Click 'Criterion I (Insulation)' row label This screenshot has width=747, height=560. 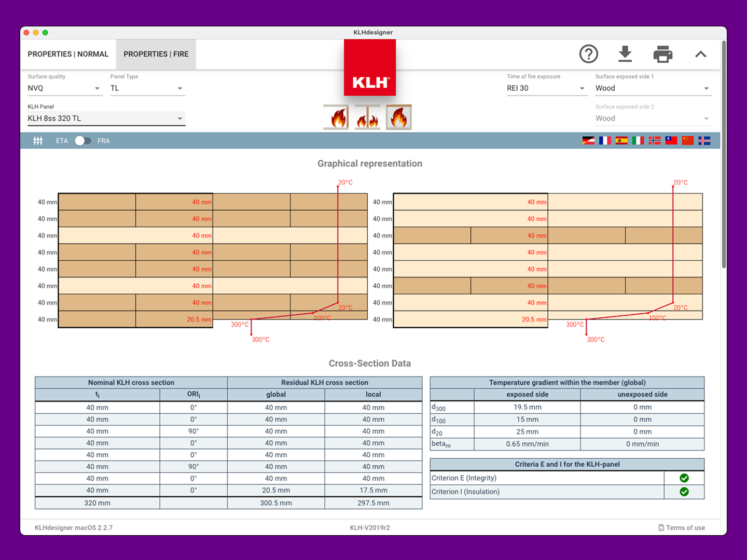[x=466, y=492]
